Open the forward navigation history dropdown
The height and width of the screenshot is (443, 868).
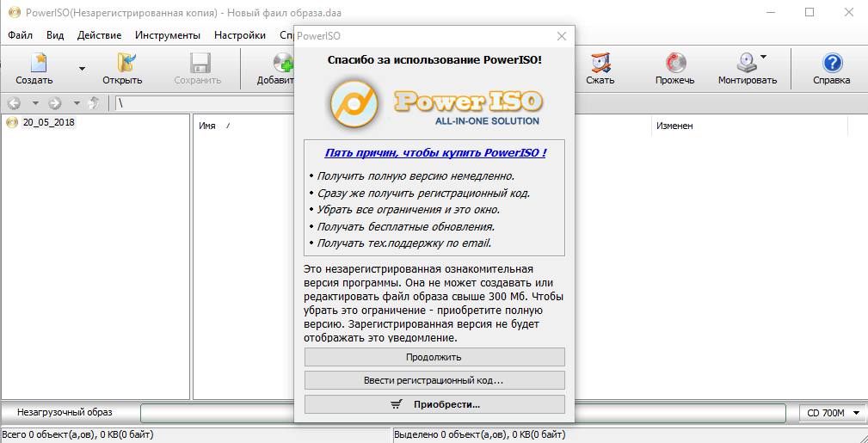pyautogui.click(x=77, y=103)
